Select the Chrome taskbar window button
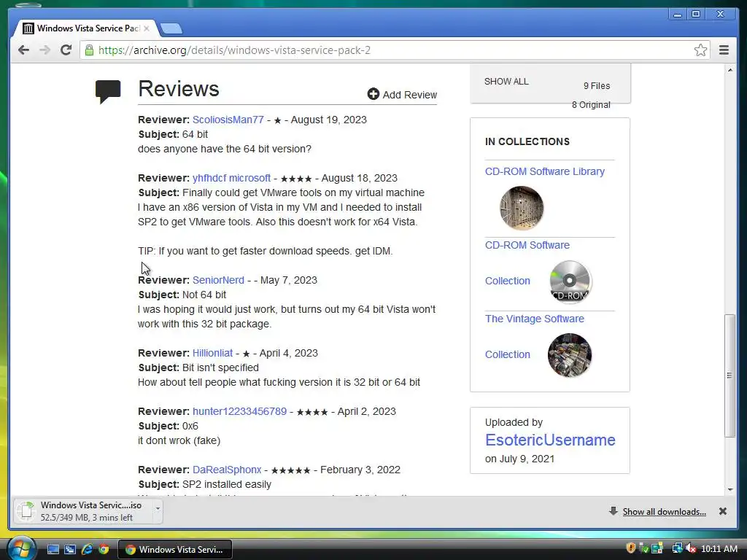 [x=174, y=550]
